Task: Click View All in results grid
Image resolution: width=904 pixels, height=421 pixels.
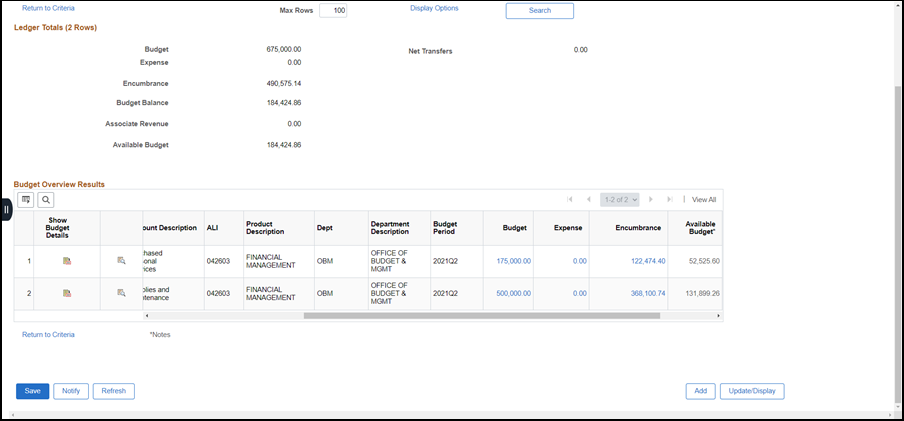Action: click(x=704, y=200)
